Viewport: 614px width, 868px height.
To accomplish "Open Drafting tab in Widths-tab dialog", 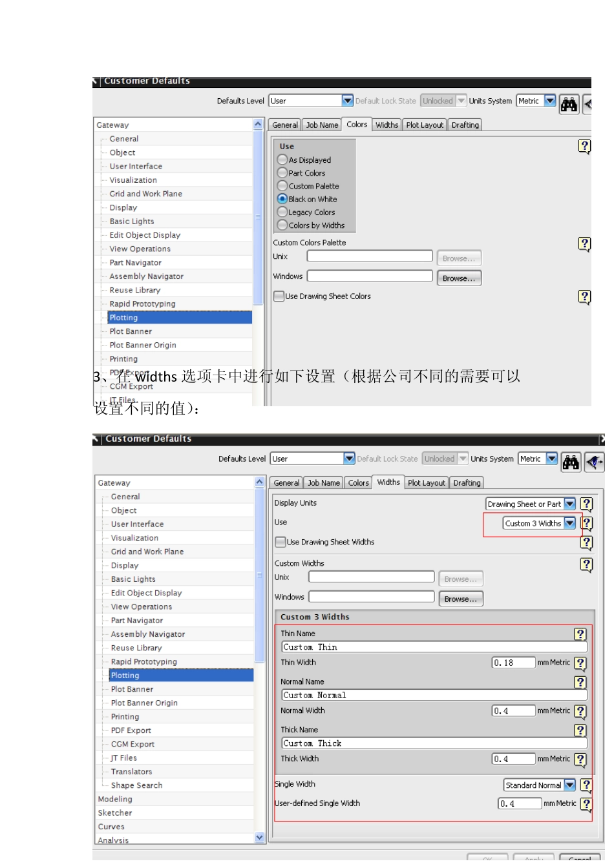I will pyautogui.click(x=467, y=483).
